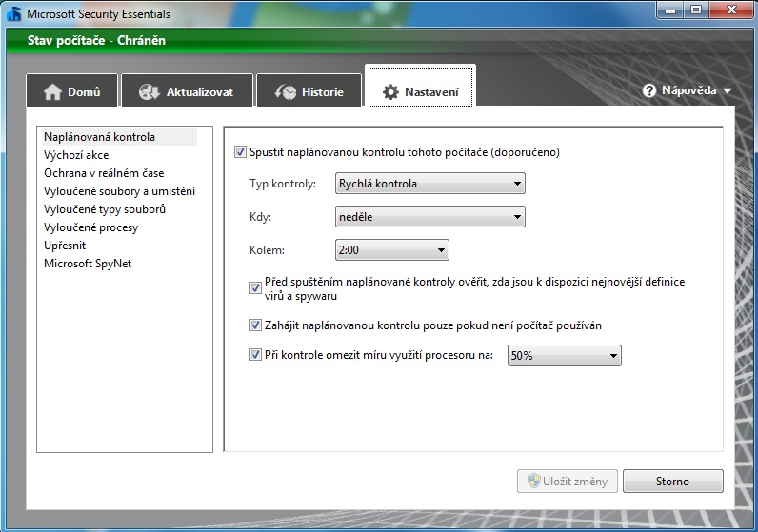Toggle Zahájit naplánovanou kontrolu when idle checkbox
The height and width of the screenshot is (532, 758).
255,325
